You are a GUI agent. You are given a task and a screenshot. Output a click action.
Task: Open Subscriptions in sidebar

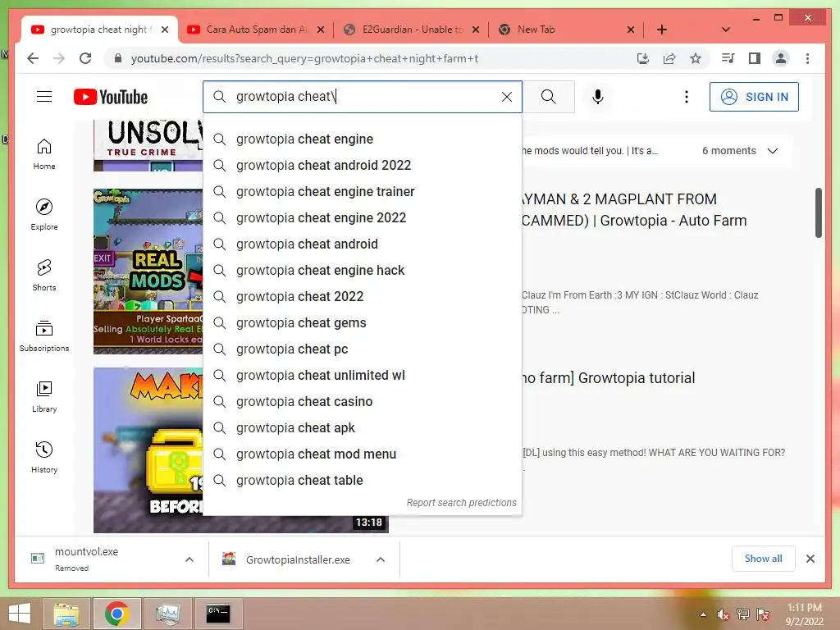44,336
